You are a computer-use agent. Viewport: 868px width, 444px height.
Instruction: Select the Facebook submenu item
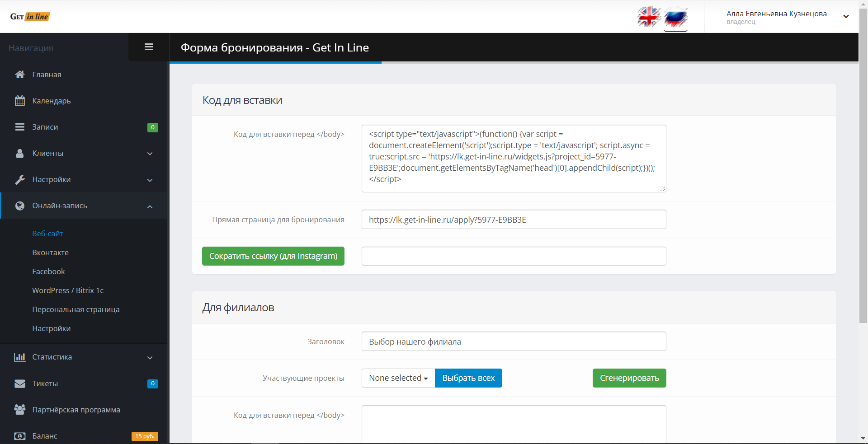[49, 271]
